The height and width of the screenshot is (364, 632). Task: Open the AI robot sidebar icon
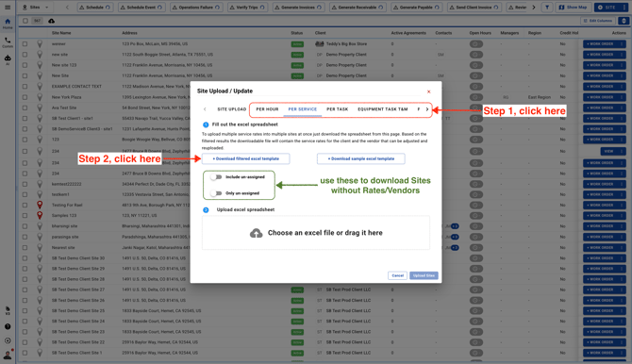pos(8,60)
